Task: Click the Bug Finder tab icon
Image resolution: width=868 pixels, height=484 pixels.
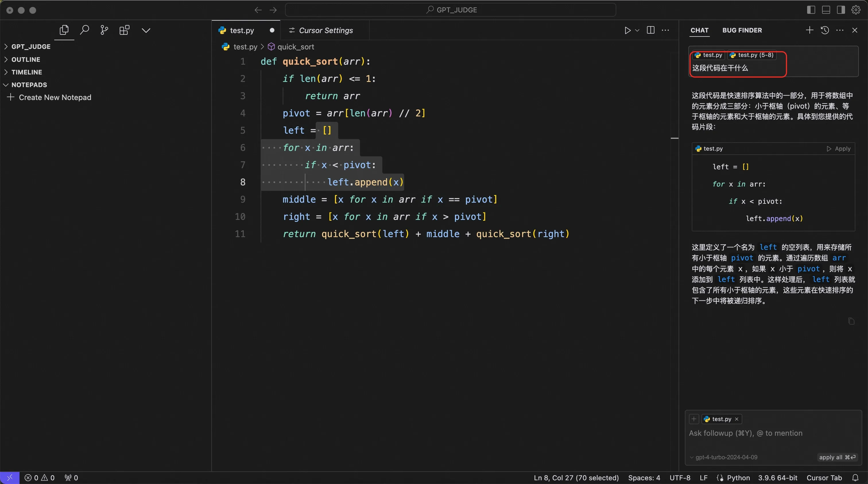Action: point(742,30)
